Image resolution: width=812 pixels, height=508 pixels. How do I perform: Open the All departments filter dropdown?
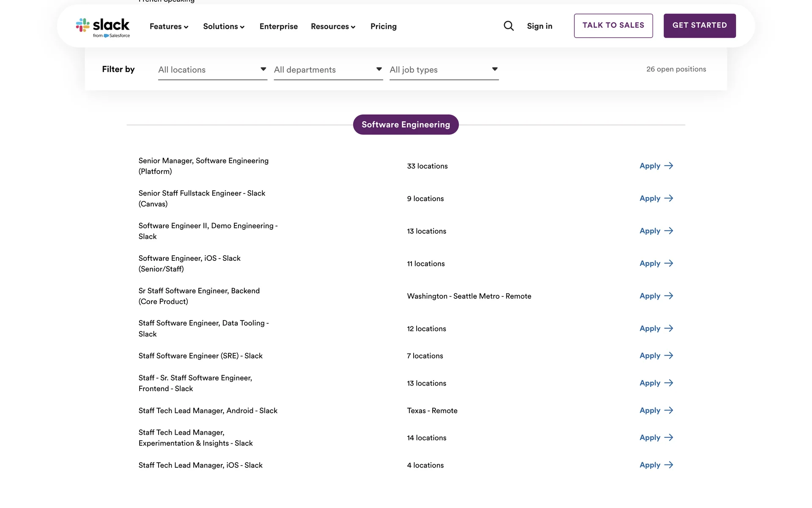click(x=328, y=70)
